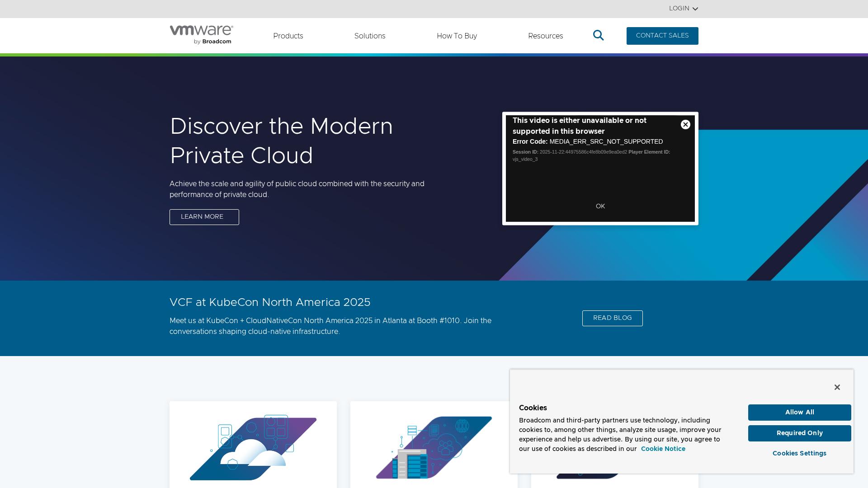Dismiss the cookies banner with X
868x488 pixels.
click(x=837, y=387)
